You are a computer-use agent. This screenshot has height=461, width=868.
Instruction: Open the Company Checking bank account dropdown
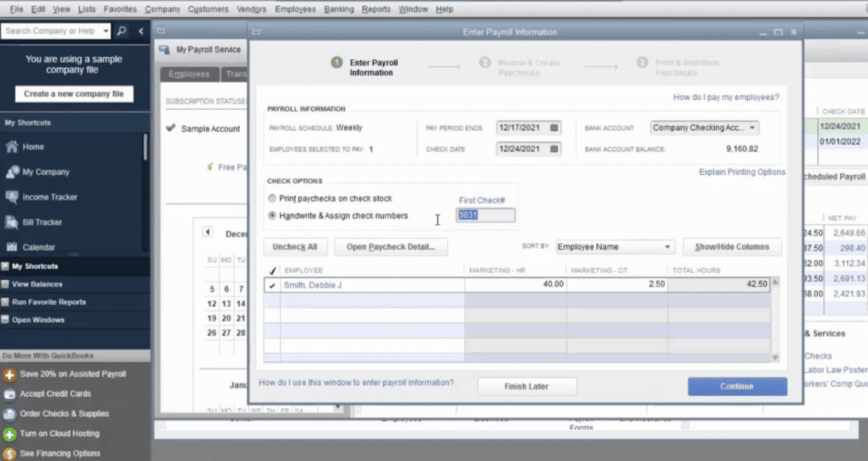(x=752, y=127)
